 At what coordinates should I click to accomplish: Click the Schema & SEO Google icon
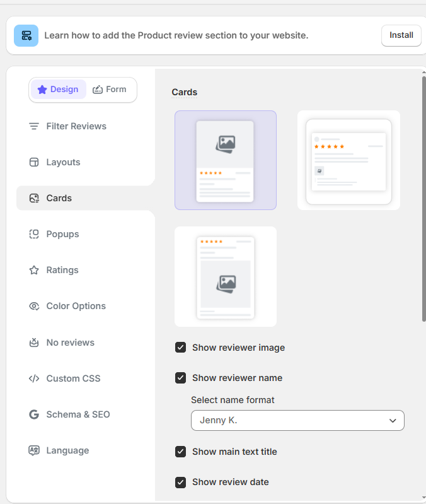tap(34, 414)
